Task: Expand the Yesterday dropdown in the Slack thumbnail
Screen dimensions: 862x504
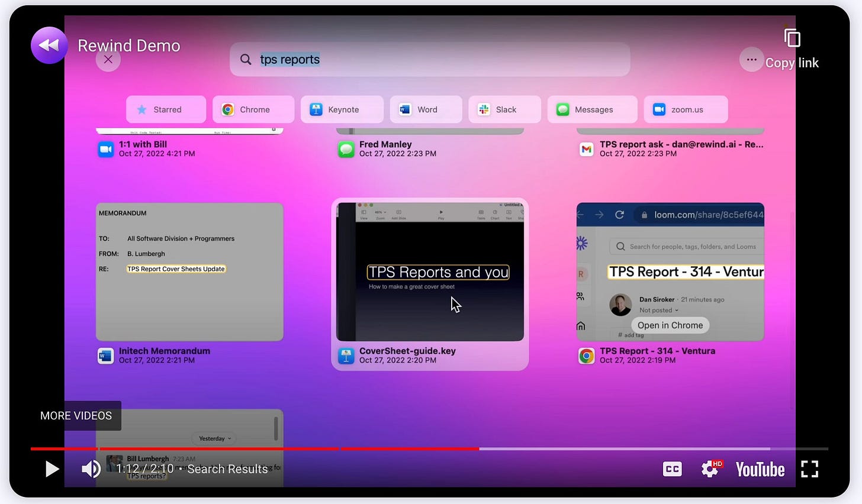Action: click(215, 438)
